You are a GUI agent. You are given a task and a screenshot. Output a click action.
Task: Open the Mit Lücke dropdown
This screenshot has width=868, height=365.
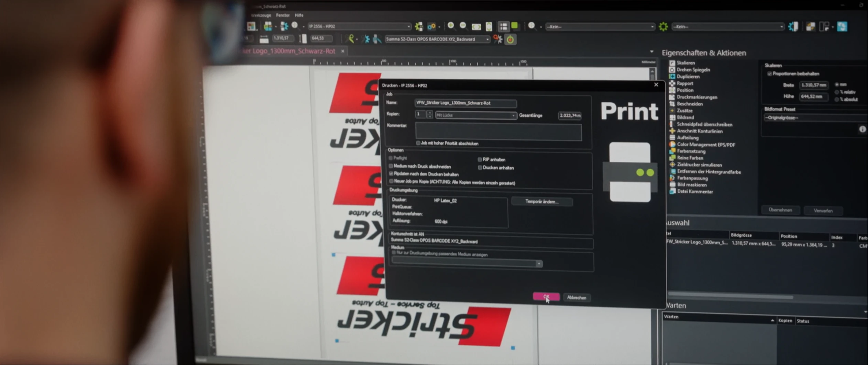(x=476, y=115)
